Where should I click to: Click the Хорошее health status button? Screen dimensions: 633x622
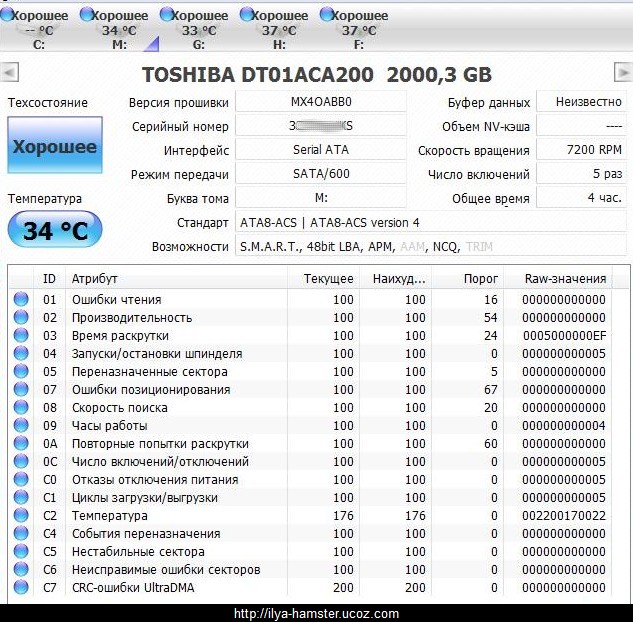55,145
